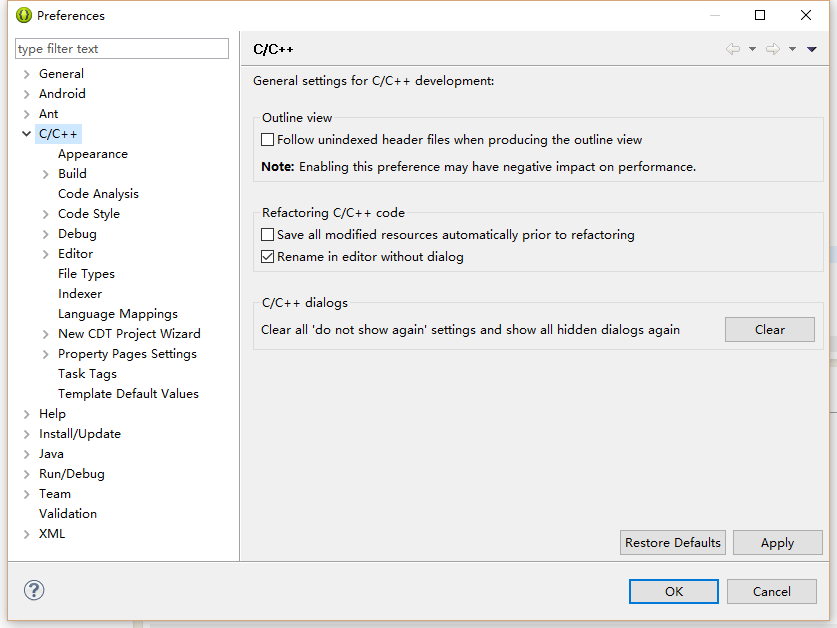Expand the Java preferences node

pos(27,454)
